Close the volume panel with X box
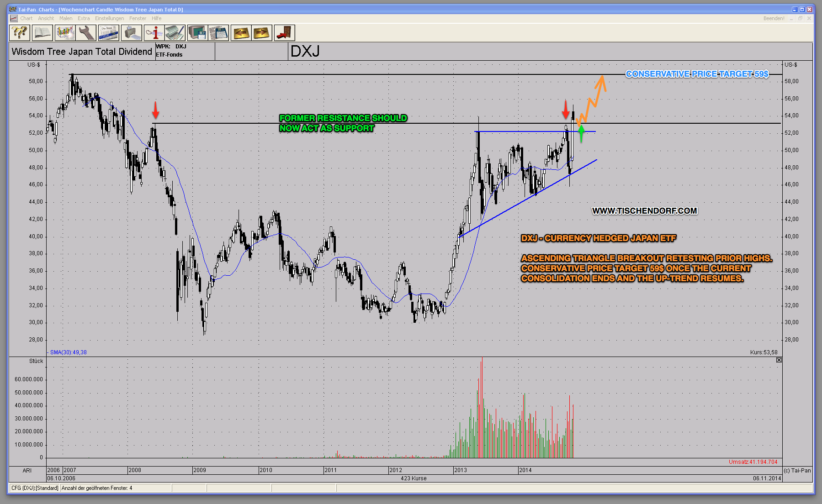 click(x=779, y=360)
